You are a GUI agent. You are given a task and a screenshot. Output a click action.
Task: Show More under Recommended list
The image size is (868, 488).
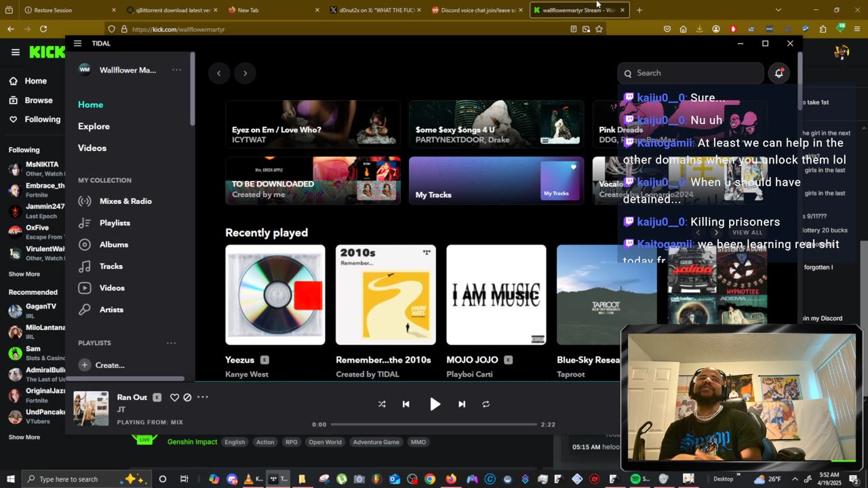click(x=24, y=437)
